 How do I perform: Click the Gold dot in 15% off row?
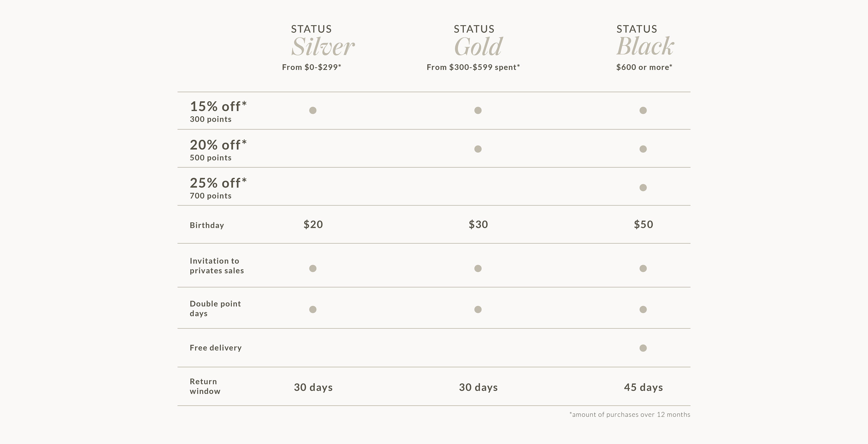pos(478,110)
